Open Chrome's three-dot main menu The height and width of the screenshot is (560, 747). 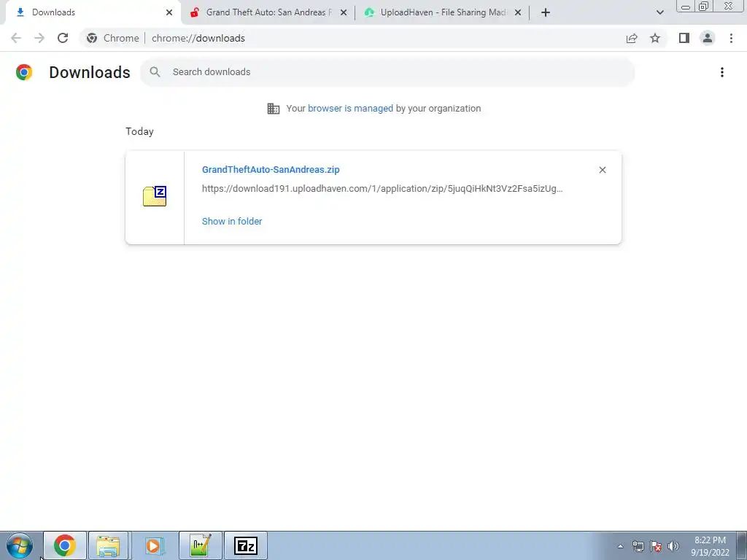[x=731, y=38]
